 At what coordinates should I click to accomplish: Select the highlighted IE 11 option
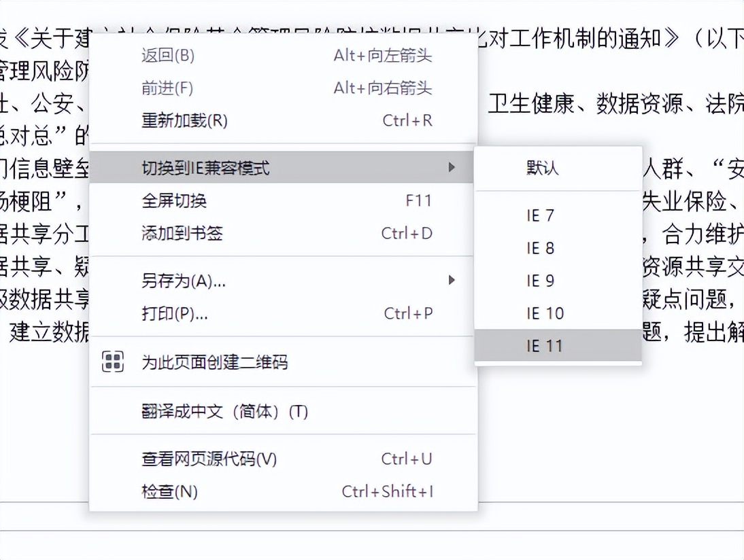coord(546,345)
